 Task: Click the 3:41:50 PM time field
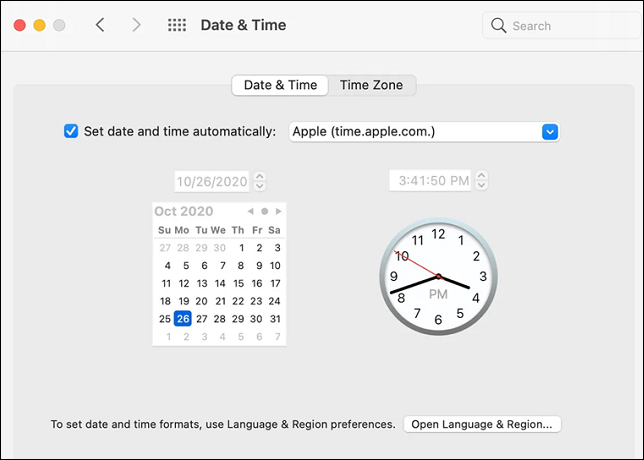(x=432, y=181)
